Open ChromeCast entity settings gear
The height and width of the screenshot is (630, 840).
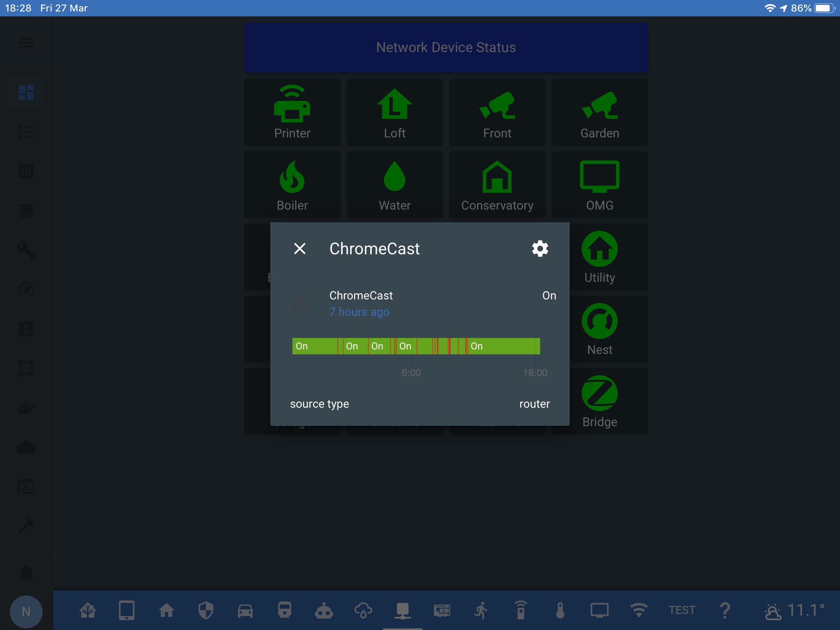coord(540,249)
